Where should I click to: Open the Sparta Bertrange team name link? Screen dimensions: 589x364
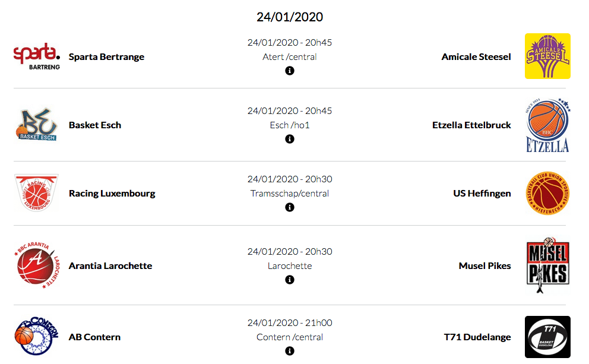[x=106, y=57]
